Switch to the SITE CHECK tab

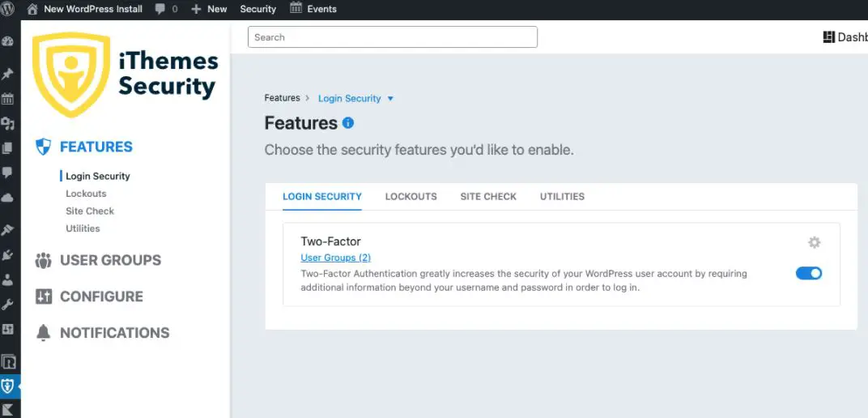pyautogui.click(x=488, y=197)
